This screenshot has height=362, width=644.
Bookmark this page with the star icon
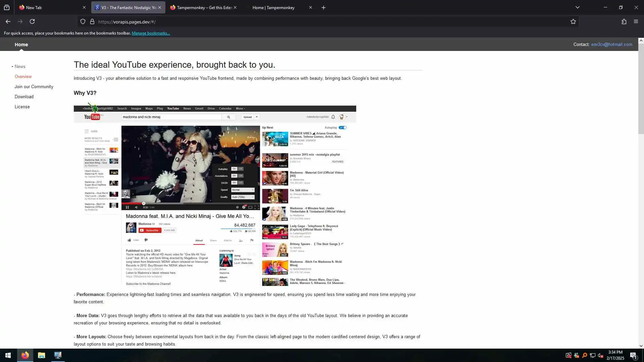[573, 21]
